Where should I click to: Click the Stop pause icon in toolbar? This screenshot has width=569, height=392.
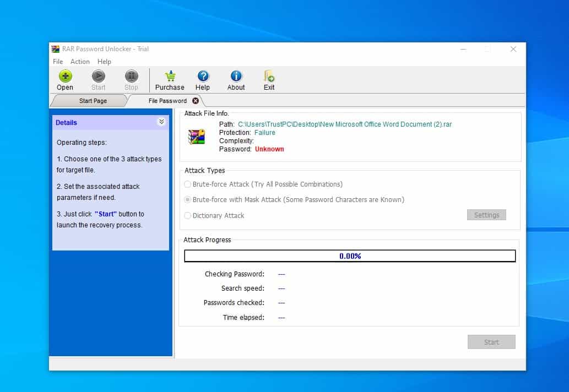(x=131, y=76)
